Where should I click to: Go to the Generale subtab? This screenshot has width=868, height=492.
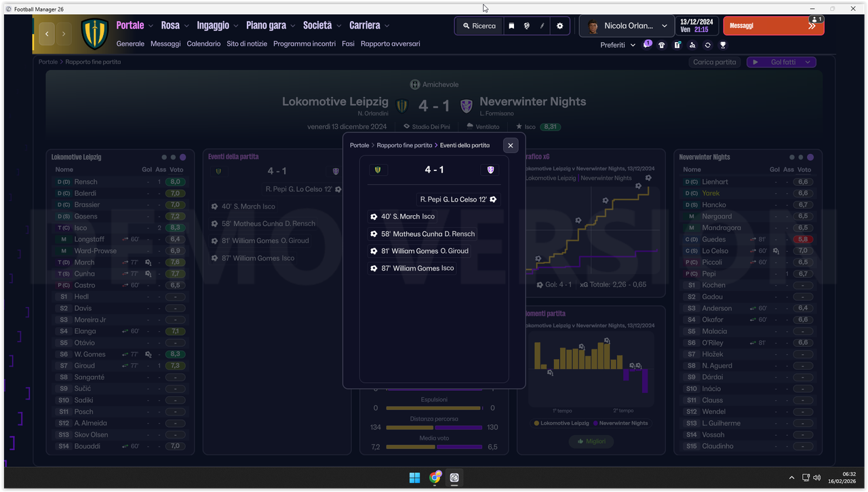pyautogui.click(x=130, y=43)
